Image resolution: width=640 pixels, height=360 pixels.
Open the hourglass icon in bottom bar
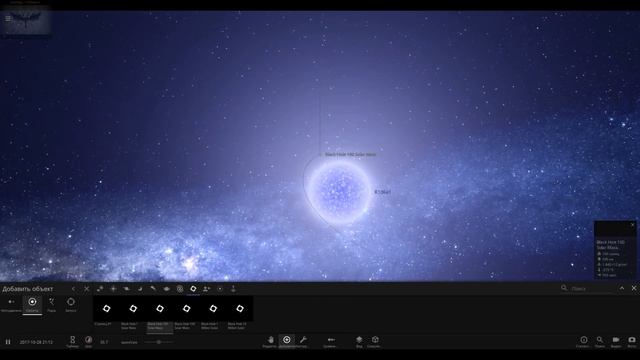pyautogui.click(x=72, y=341)
